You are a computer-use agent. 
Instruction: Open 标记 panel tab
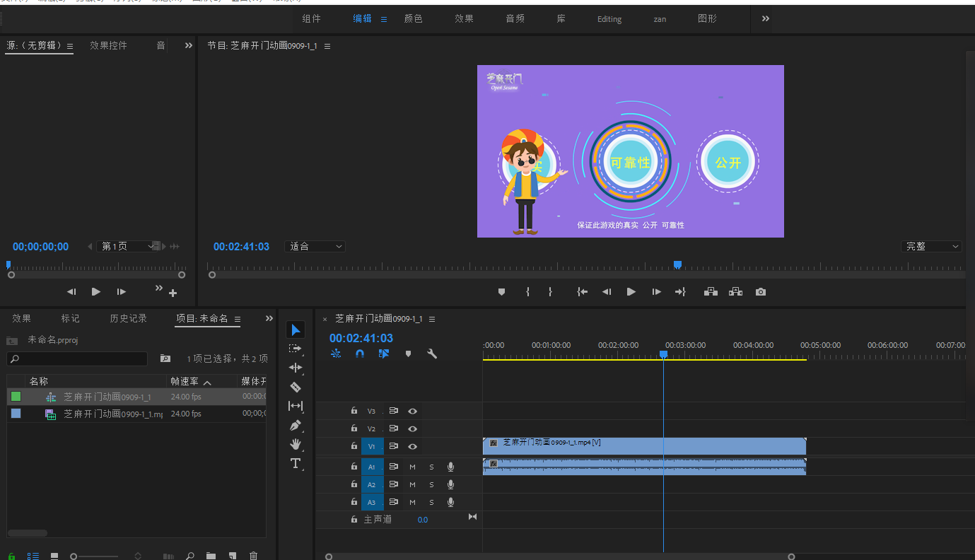click(70, 318)
